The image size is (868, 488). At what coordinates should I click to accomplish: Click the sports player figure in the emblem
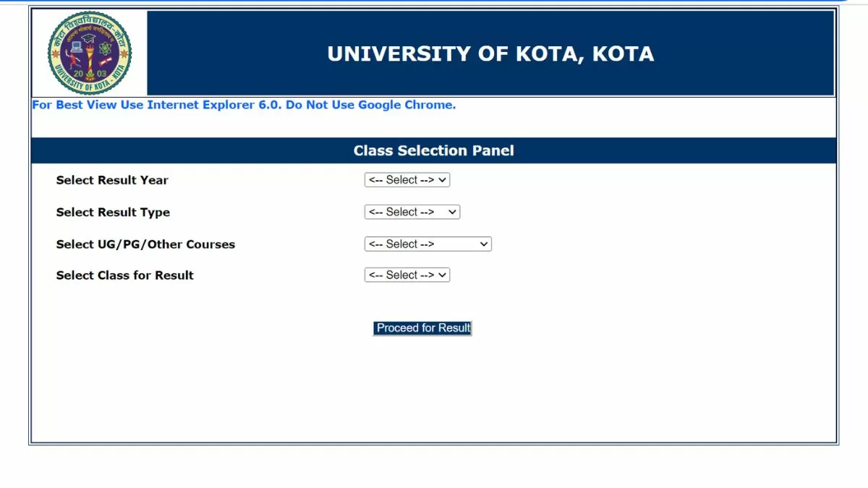72,59
